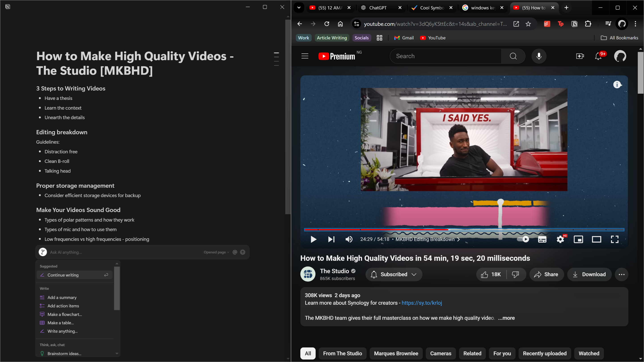Seek on the video progress bar
The image size is (644, 362).
tap(464, 229)
